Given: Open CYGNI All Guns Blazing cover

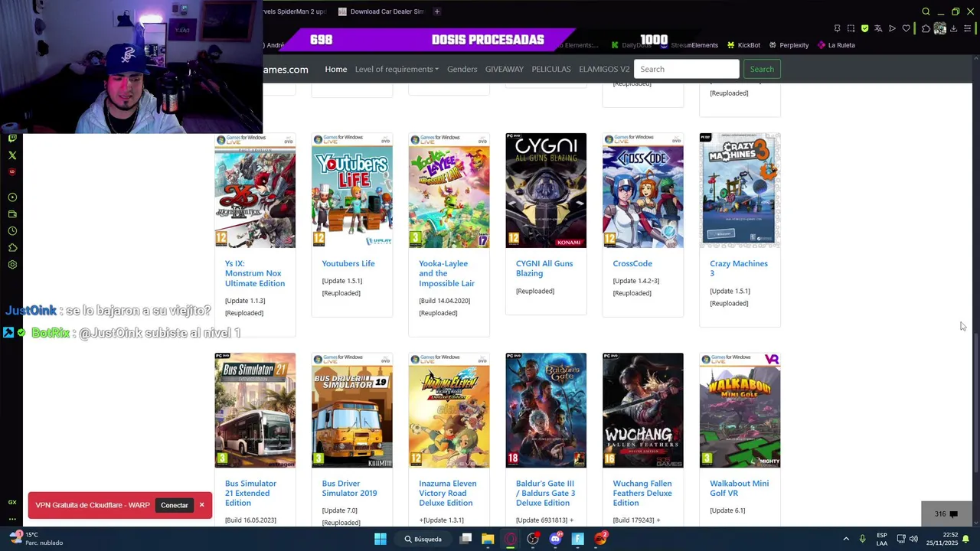Looking at the screenshot, I should [x=546, y=191].
